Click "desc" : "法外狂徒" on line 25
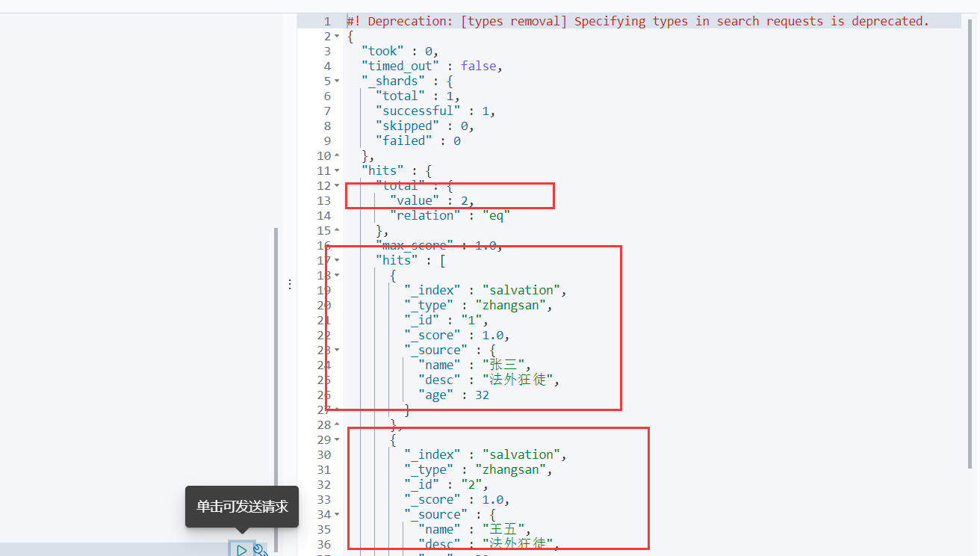Image resolution: width=980 pixels, height=556 pixels. tap(489, 380)
